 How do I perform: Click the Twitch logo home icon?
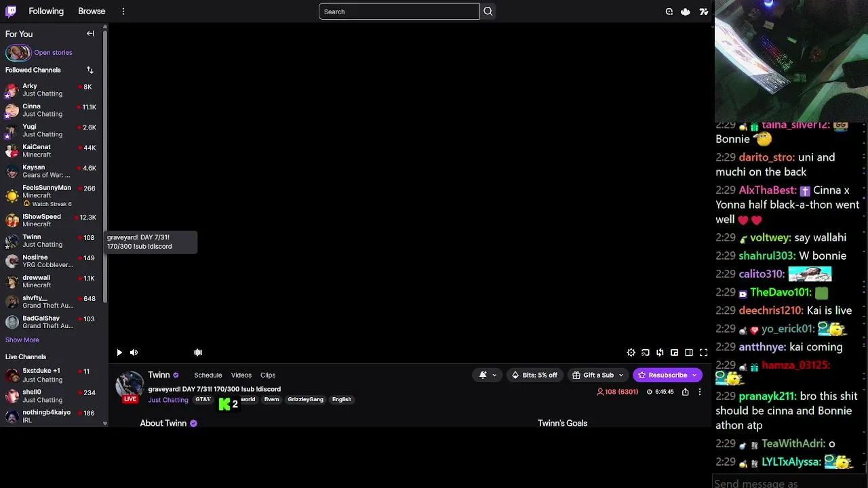click(12, 12)
